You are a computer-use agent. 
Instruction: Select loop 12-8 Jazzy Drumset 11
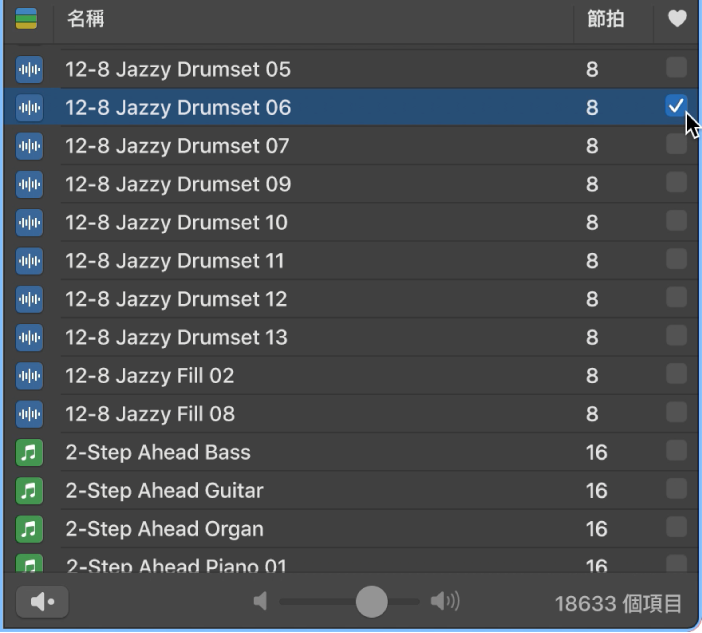351,261
